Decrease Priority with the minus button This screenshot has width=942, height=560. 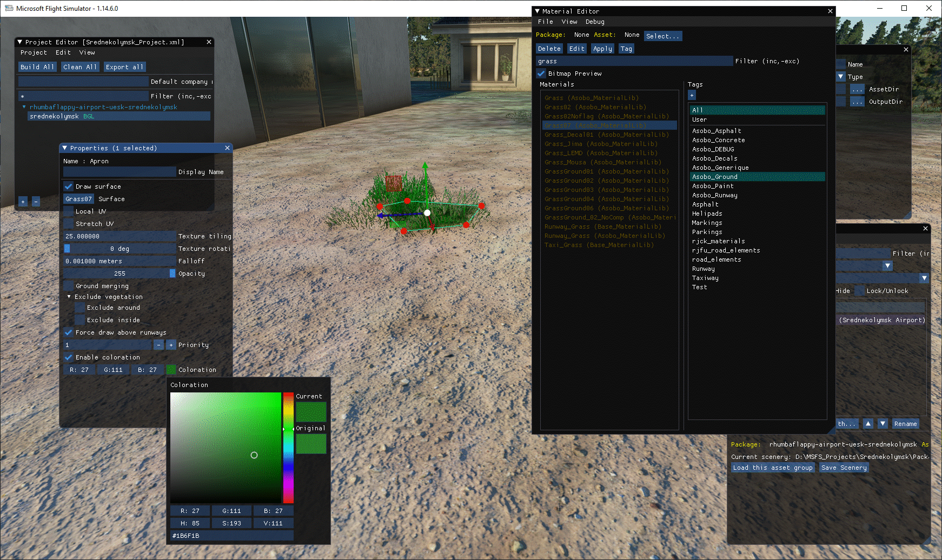tap(158, 345)
